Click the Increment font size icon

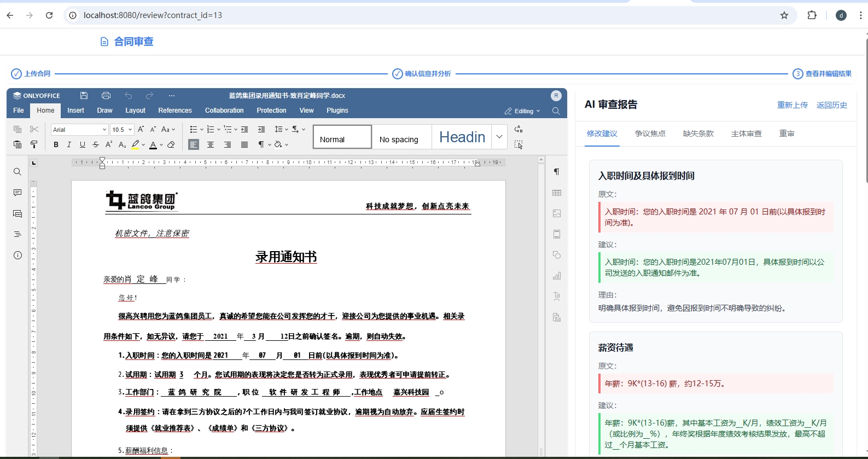(141, 130)
